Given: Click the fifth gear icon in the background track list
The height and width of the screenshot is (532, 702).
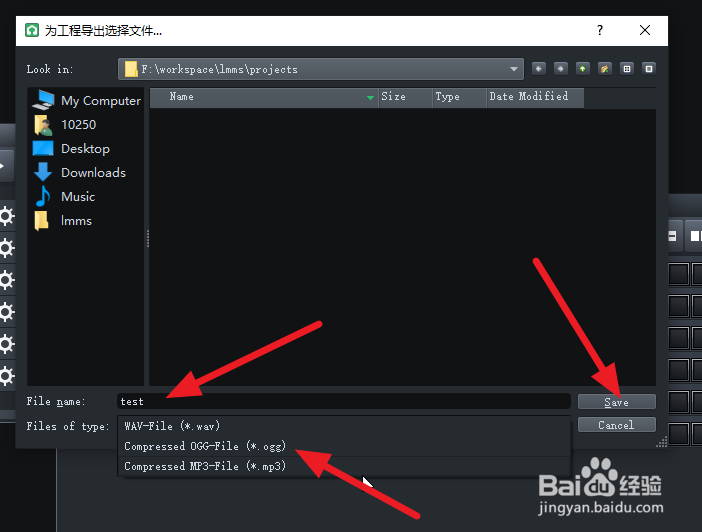Looking at the screenshot, I should pos(6,344).
